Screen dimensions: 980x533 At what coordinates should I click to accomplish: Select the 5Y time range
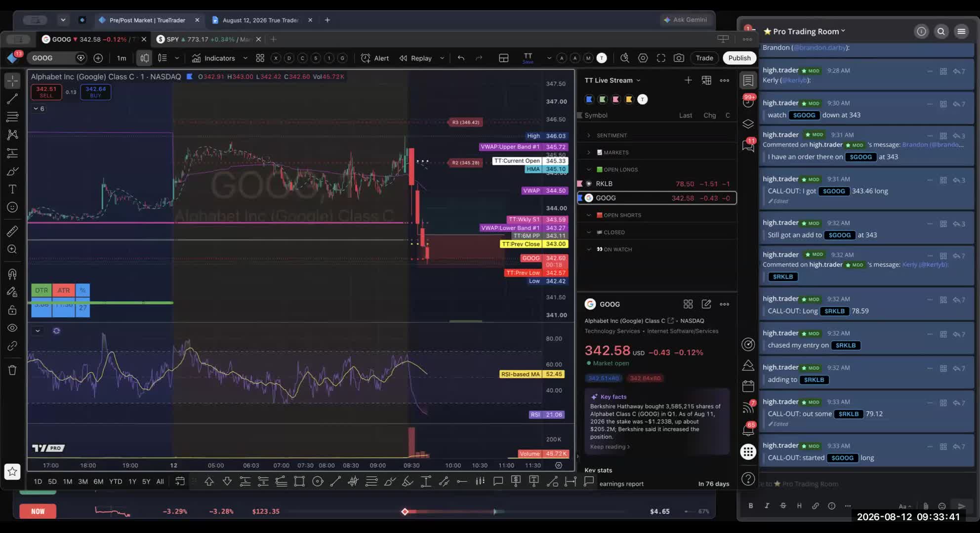click(146, 481)
